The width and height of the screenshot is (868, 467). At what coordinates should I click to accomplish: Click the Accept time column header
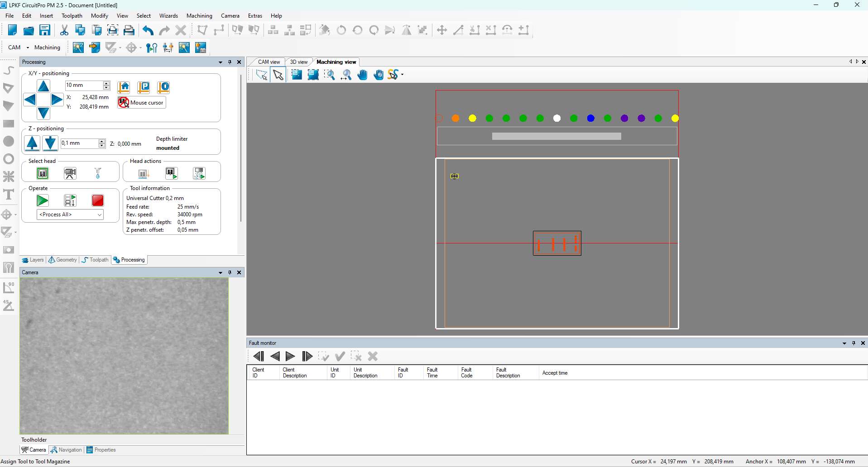pyautogui.click(x=555, y=373)
